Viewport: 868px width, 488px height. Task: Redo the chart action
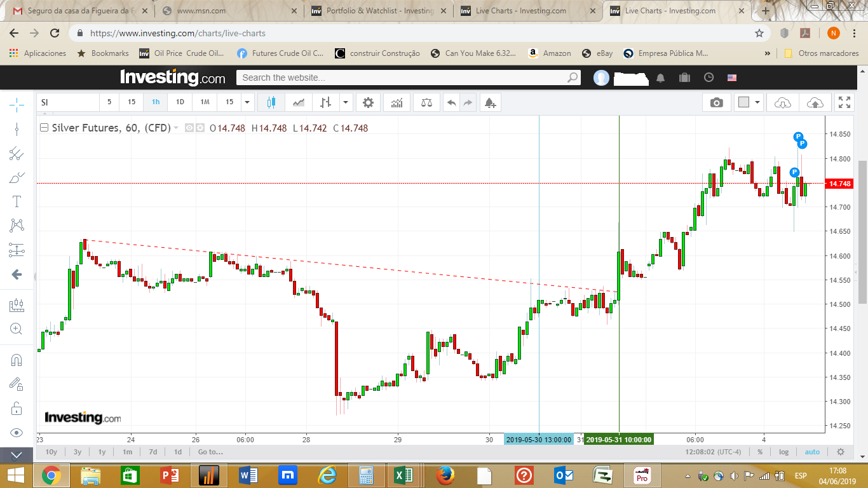(x=468, y=102)
